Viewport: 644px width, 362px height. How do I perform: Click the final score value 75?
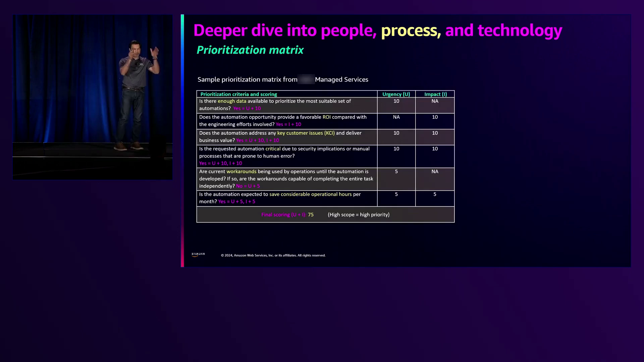(x=311, y=215)
